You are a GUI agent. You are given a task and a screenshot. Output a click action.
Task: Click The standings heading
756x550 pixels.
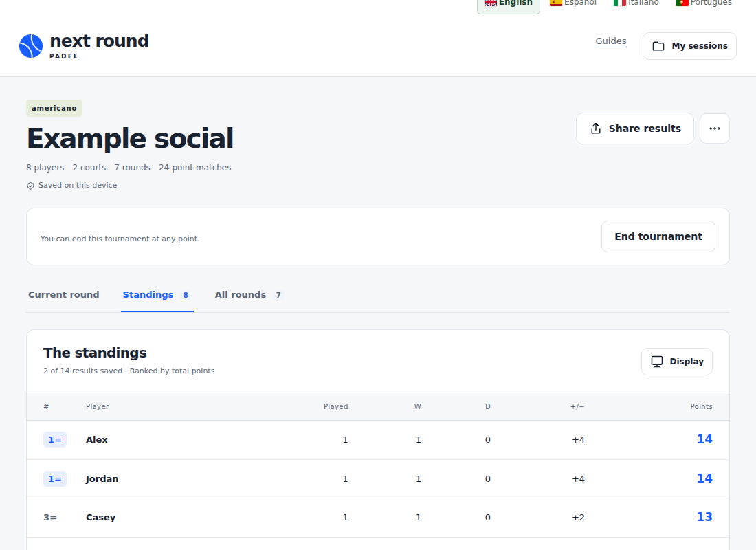point(95,353)
